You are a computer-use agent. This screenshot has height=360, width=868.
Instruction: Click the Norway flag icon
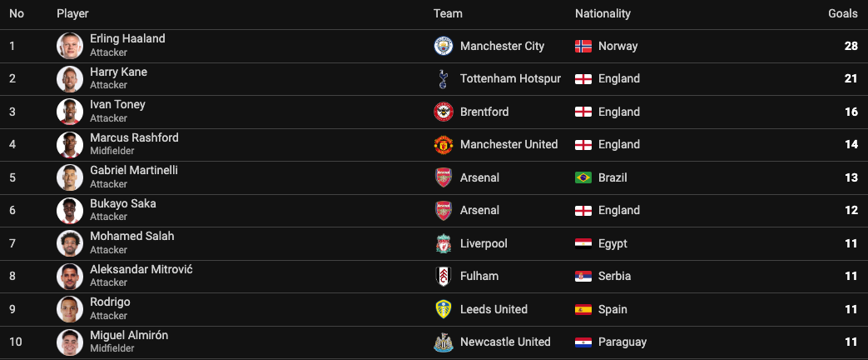(x=583, y=46)
